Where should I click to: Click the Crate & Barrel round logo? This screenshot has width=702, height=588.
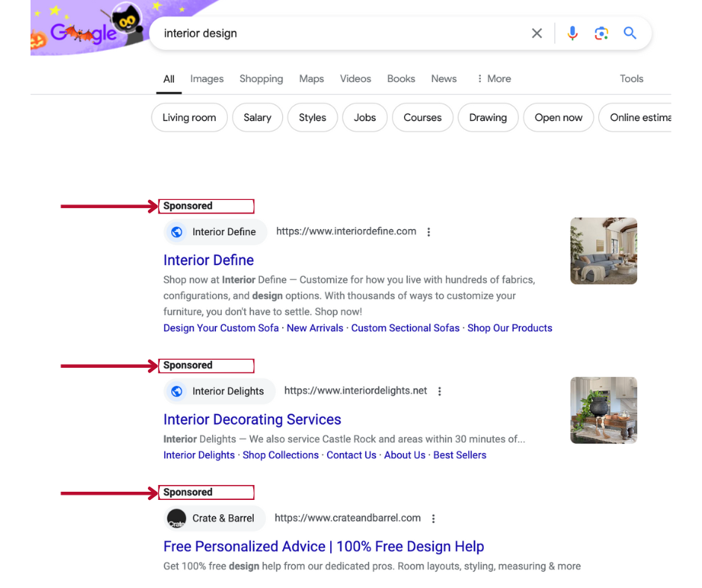pos(176,519)
